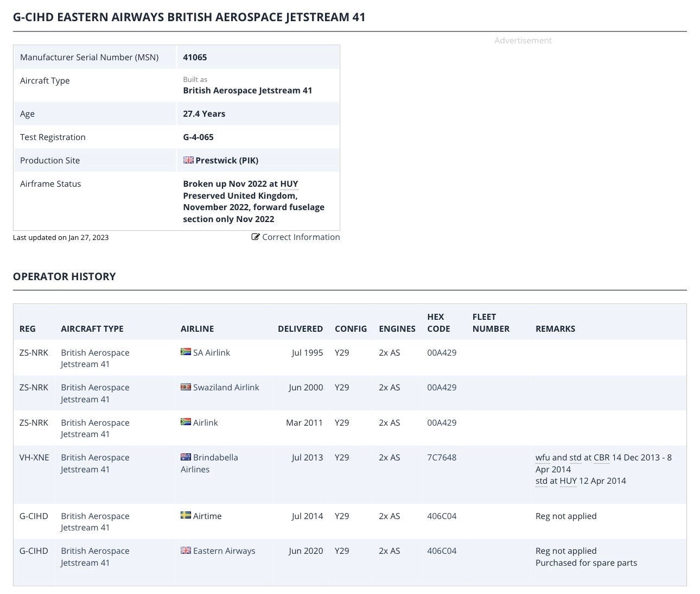Click HUY airport code in Airframe Status

coord(289,184)
